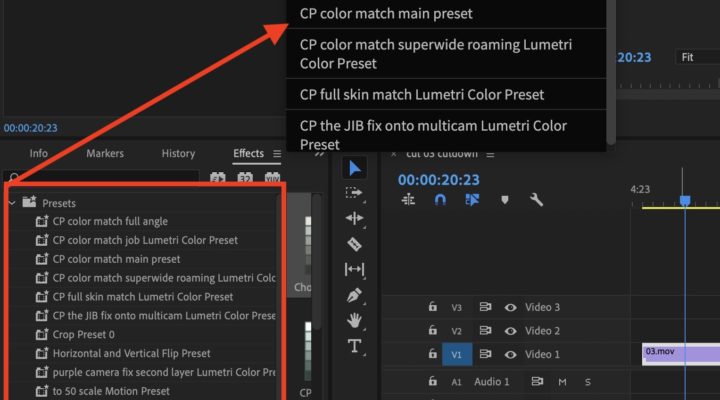The height and width of the screenshot is (400, 720).
Task: Toggle sync lock for Video 3
Action: pyautogui.click(x=485, y=307)
